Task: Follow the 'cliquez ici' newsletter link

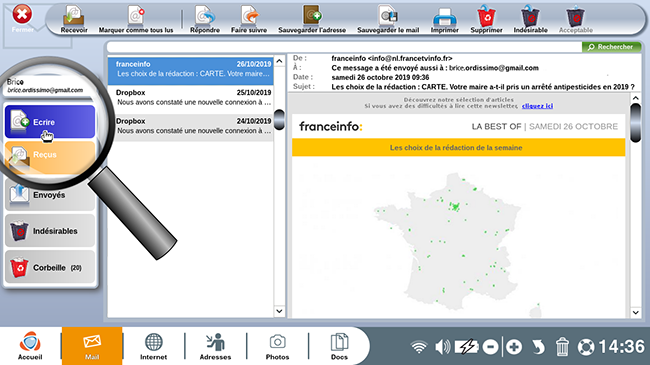Action: [x=537, y=106]
